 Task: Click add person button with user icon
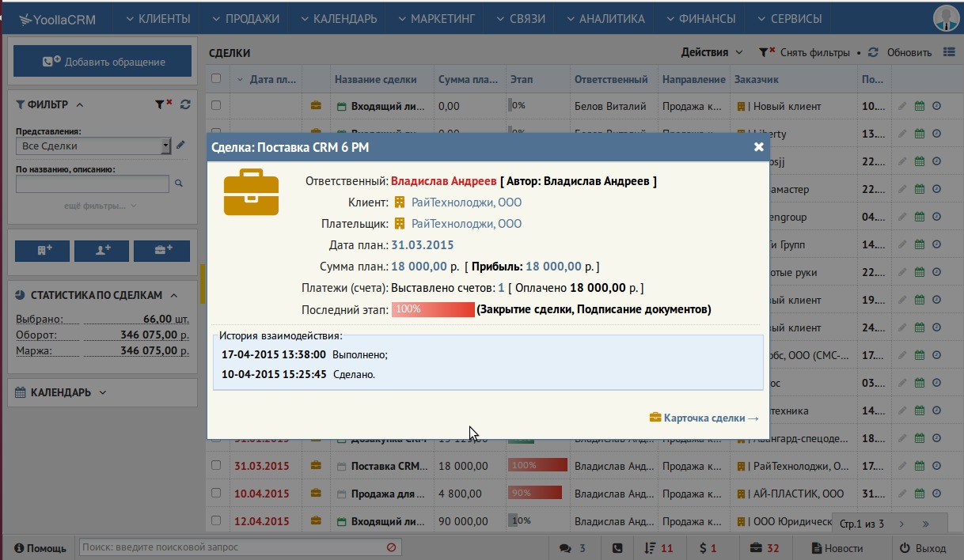coord(101,251)
